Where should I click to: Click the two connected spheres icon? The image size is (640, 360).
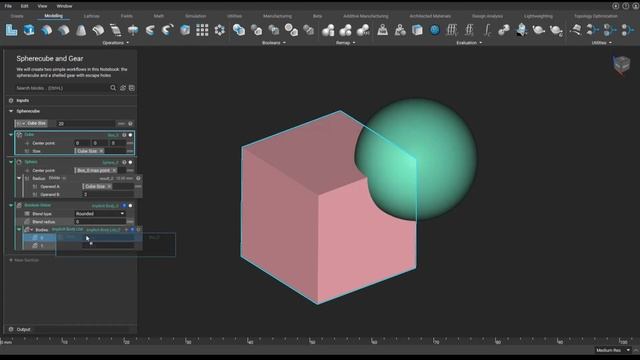point(504,30)
